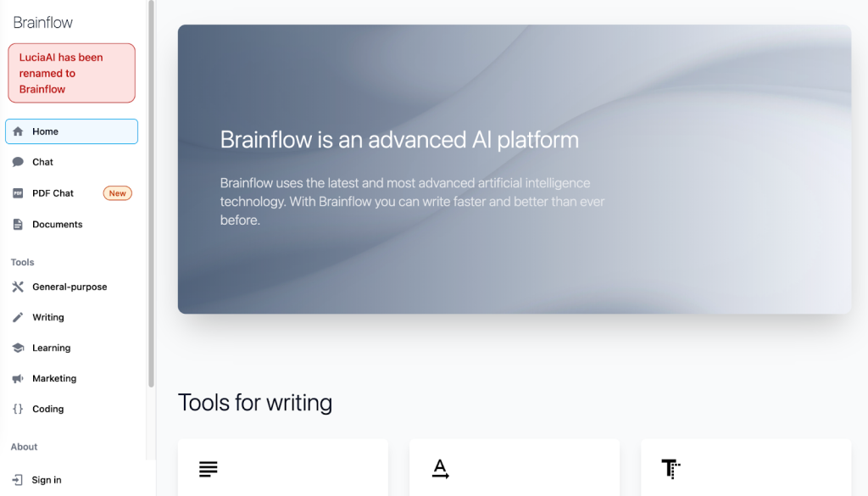This screenshot has width=868, height=496.
Task: Open the letter A with arrow tool icon
Action: point(440,469)
